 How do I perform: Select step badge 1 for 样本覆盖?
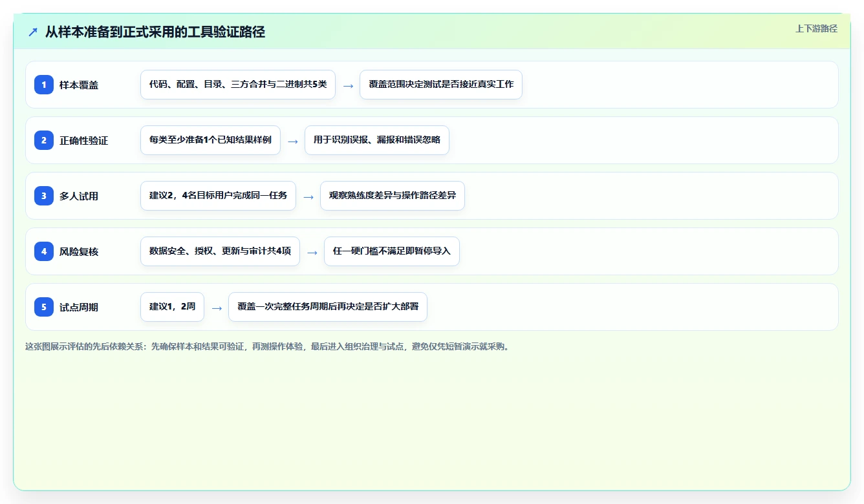point(44,85)
